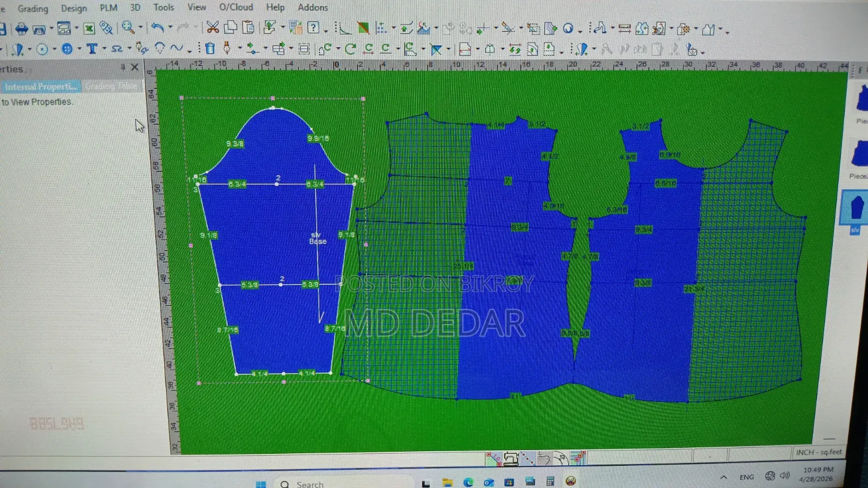Click the blue ring circle icon
This screenshot has height=488, width=868.
coord(568,28)
